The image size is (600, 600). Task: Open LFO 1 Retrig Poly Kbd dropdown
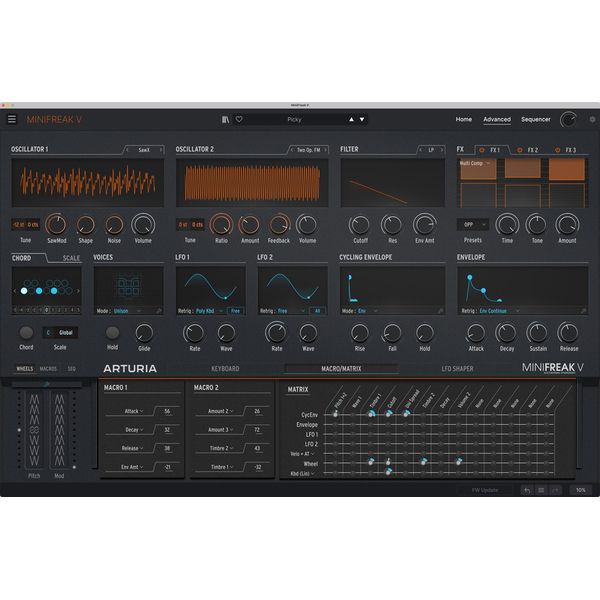pos(210,311)
